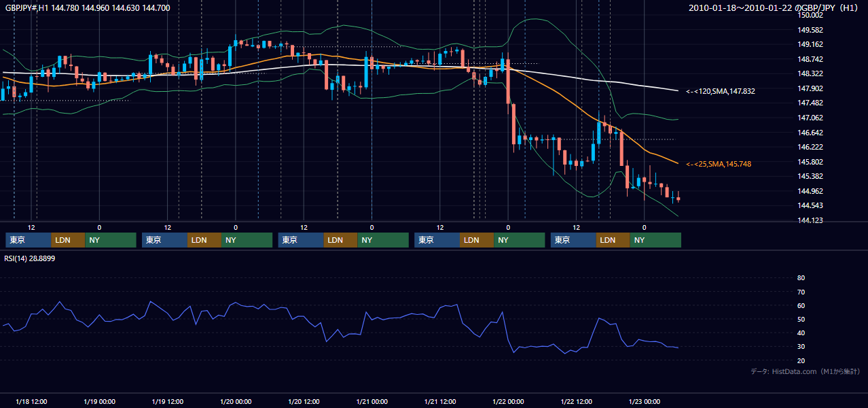Screen dimensions: 868x408
Task: Click the 東京 session block for 1/18
Action: [29, 240]
